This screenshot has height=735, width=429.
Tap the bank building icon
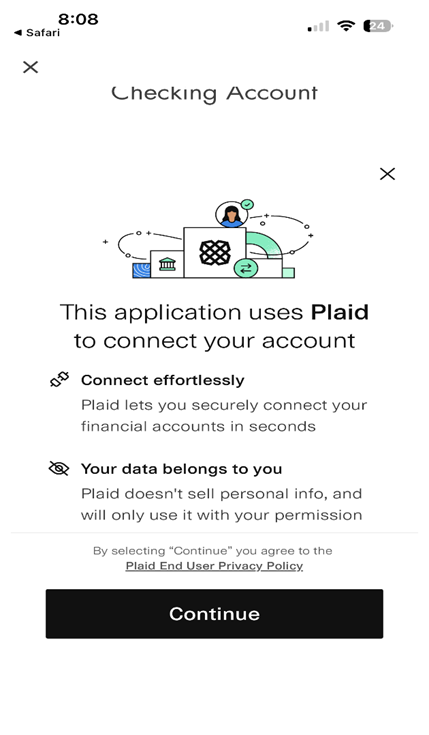(x=167, y=264)
